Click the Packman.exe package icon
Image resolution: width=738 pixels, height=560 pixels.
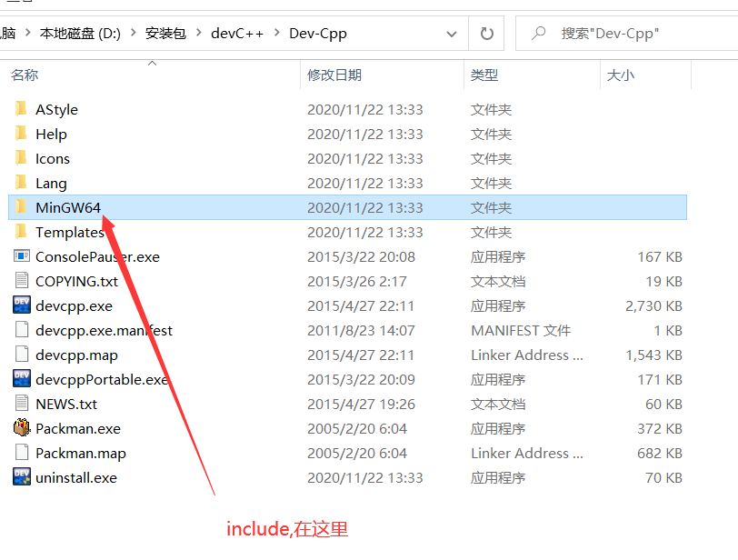pyautogui.click(x=22, y=428)
